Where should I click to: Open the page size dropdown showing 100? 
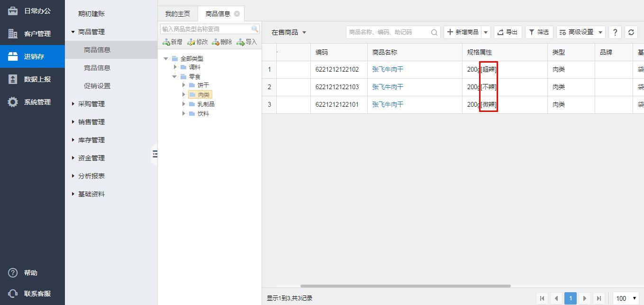pyautogui.click(x=626, y=298)
